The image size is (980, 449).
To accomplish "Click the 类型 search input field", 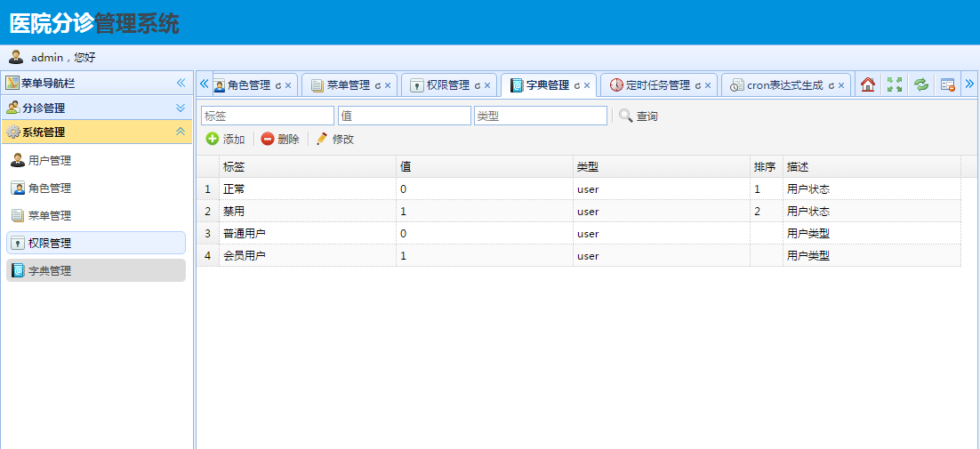I will click(541, 116).
